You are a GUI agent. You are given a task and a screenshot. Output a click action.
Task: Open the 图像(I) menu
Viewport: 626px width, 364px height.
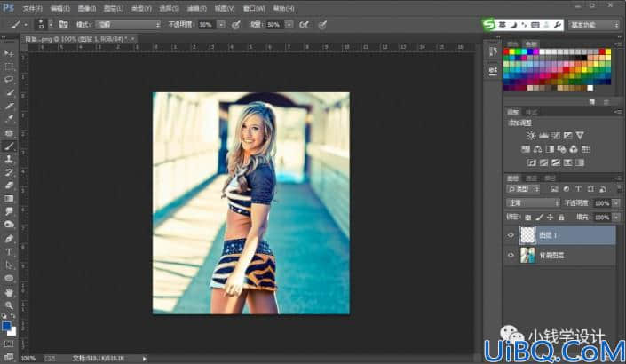pyautogui.click(x=87, y=8)
